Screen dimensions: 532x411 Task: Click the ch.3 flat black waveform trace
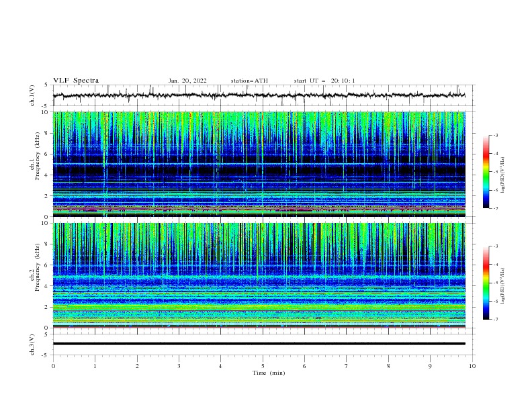[x=259, y=344]
